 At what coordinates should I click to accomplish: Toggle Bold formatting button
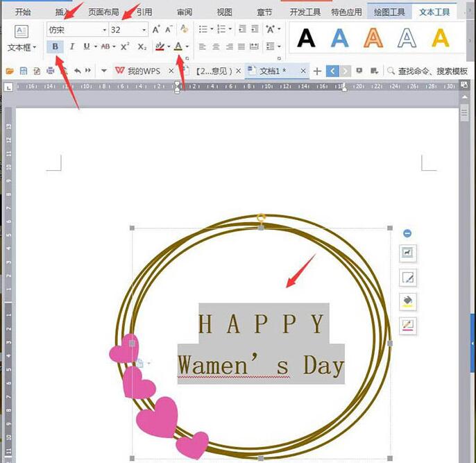(55, 47)
